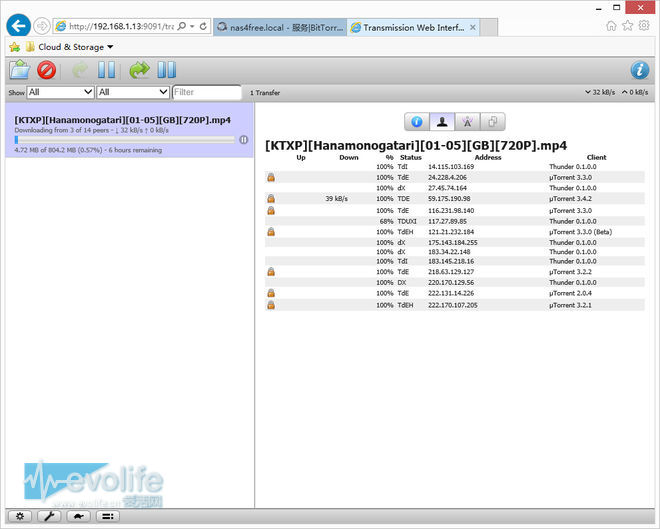Switch to the inspector Trackers tab
The width and height of the screenshot is (660, 529).
click(x=467, y=122)
